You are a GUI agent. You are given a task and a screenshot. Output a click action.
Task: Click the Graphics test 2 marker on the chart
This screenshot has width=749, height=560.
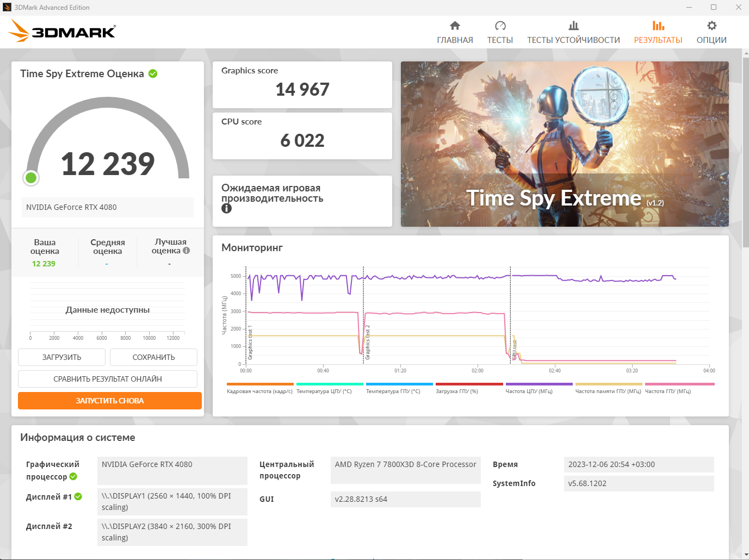[x=367, y=343]
